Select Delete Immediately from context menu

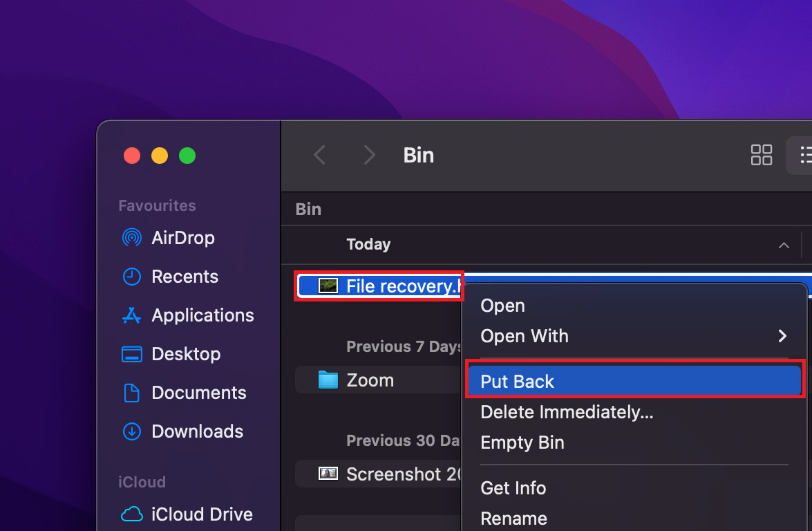567,412
